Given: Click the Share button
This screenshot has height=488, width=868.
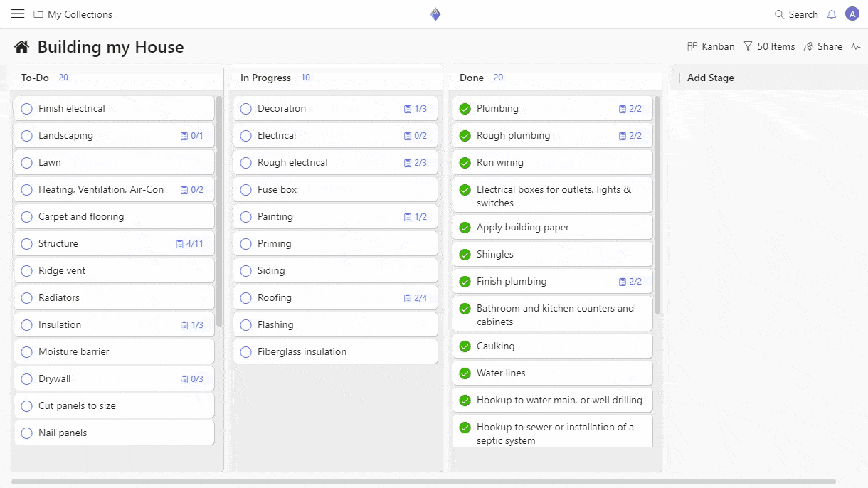Looking at the screenshot, I should tap(822, 47).
